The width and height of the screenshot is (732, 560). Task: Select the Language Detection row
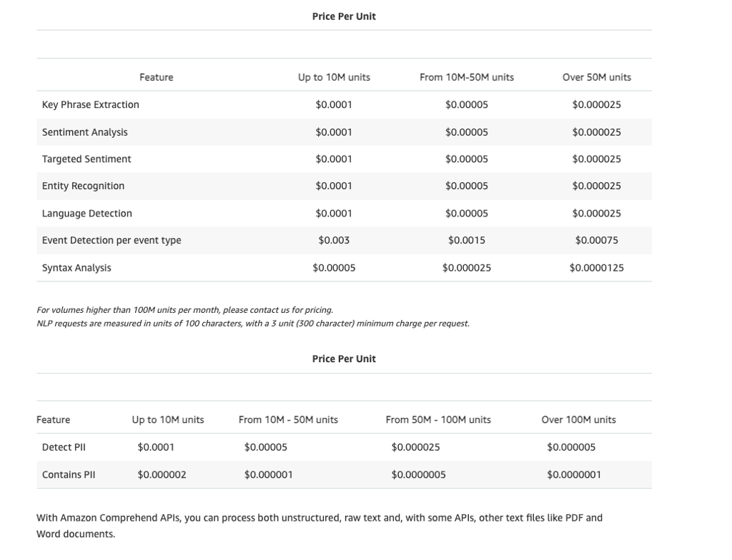click(x=86, y=213)
